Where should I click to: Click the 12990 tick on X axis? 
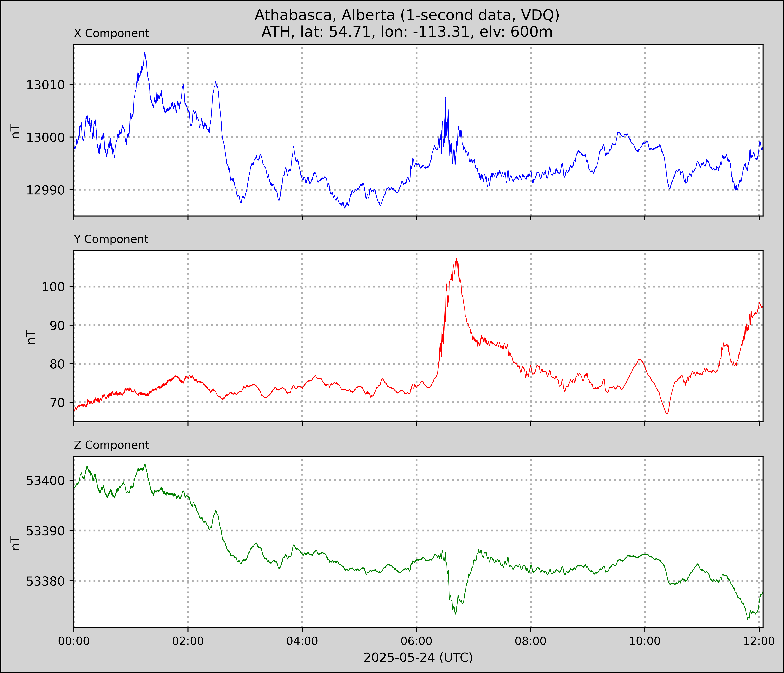tap(45, 190)
